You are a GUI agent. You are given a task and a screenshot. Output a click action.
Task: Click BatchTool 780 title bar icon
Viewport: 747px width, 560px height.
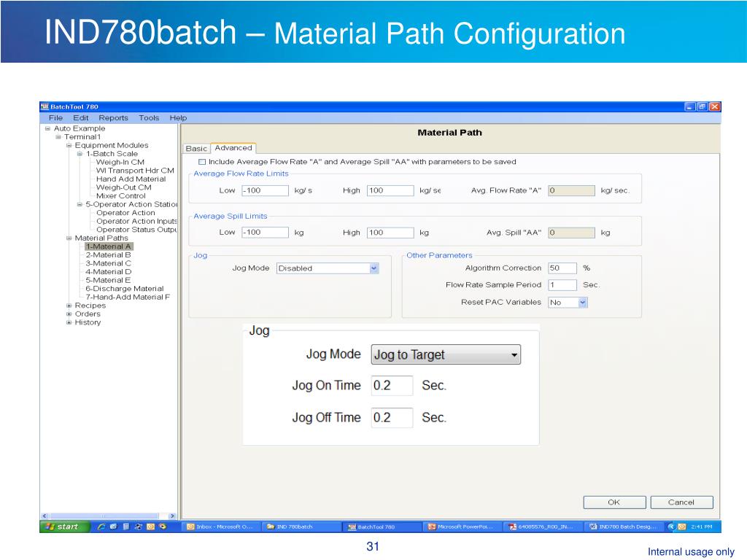pyautogui.click(x=44, y=106)
